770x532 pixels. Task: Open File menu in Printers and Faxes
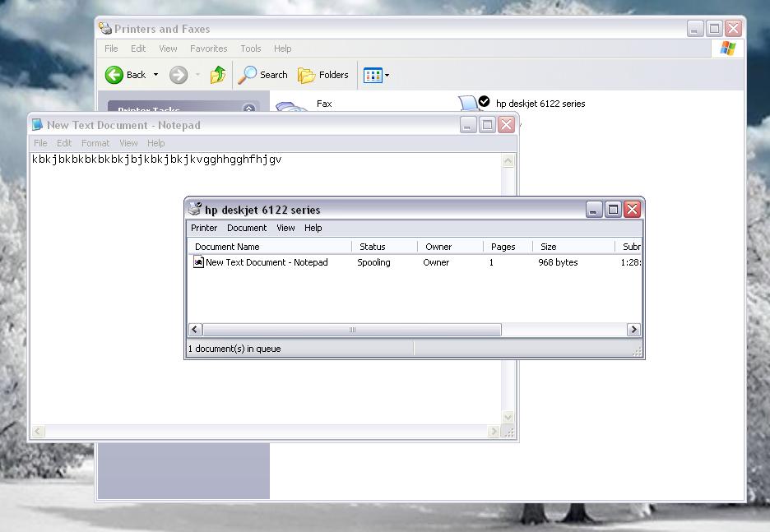pyautogui.click(x=111, y=49)
